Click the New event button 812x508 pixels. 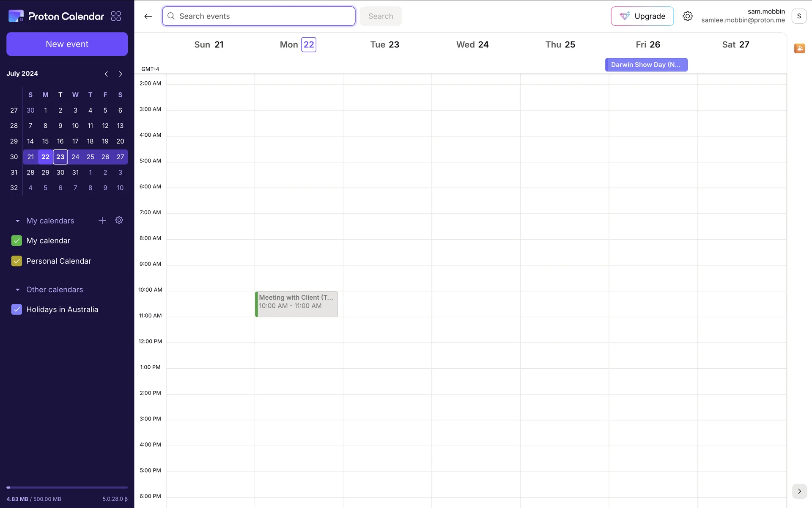[67, 44]
